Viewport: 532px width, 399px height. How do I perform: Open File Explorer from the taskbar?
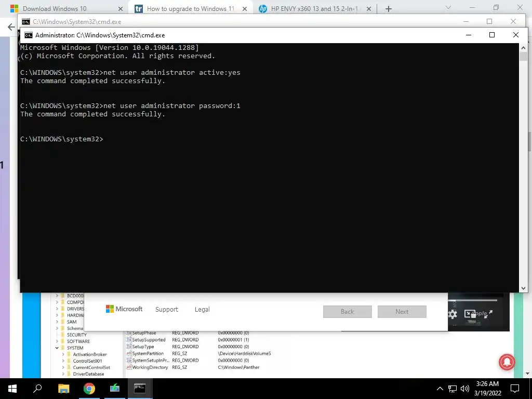click(x=63, y=388)
